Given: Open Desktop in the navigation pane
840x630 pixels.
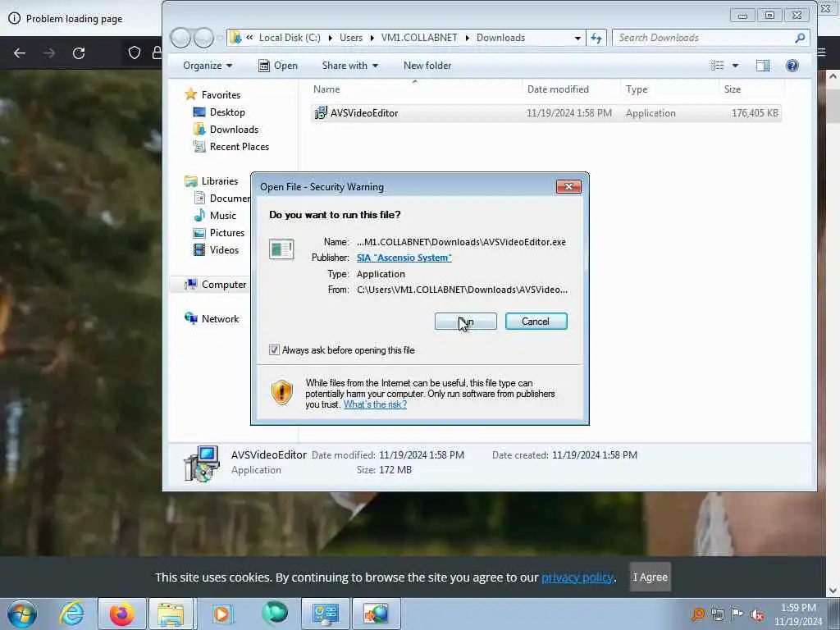Looking at the screenshot, I should 227,112.
